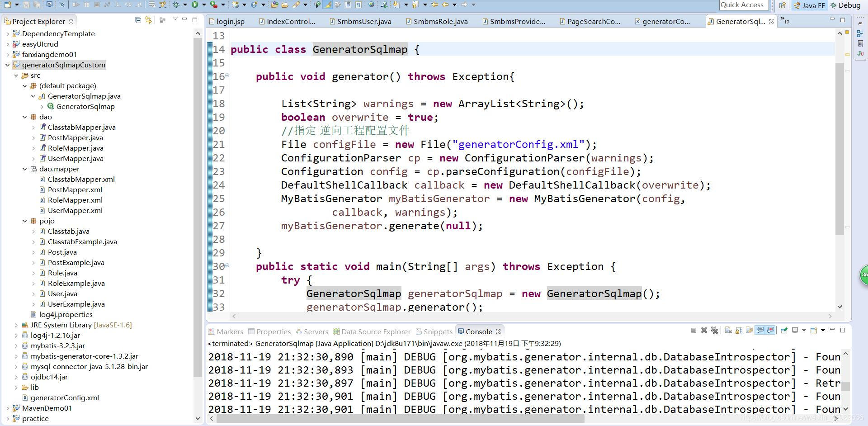The height and width of the screenshot is (426, 868).
Task: Open the Data Source Explorer tab
Action: tap(372, 331)
